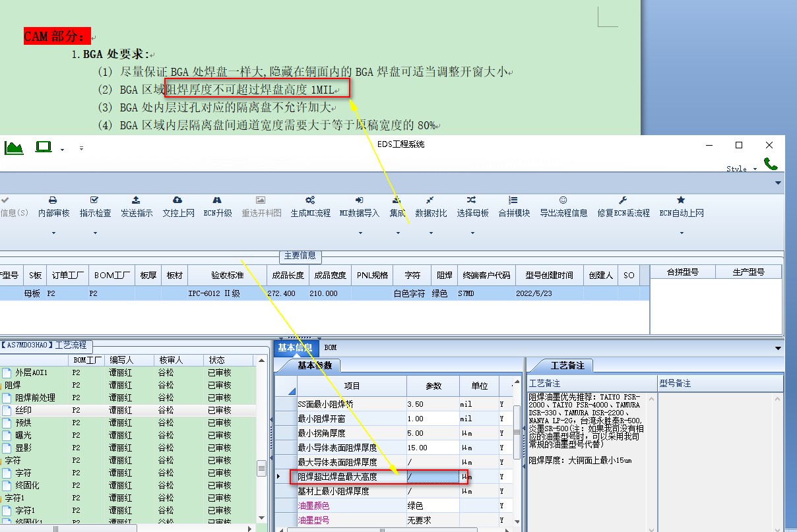797x532 pixels.
Task: Click the 导出流程信息 smiley icon
Action: coord(563,200)
